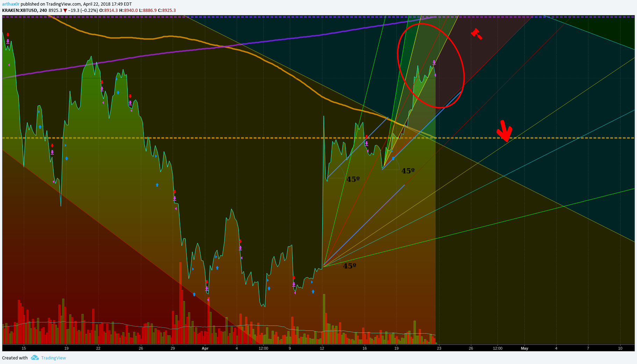
Task: Click the high value H:8940.0
Action: pyautogui.click(x=128, y=10)
